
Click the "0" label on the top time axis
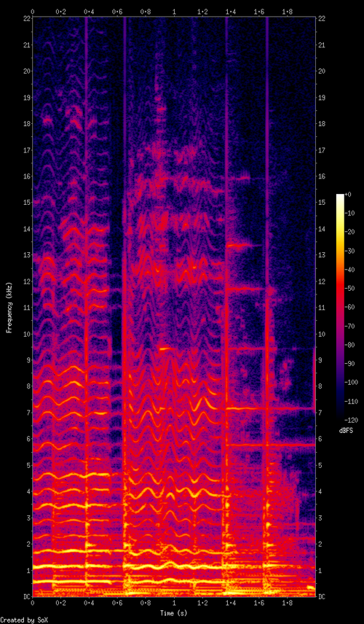[33, 12]
